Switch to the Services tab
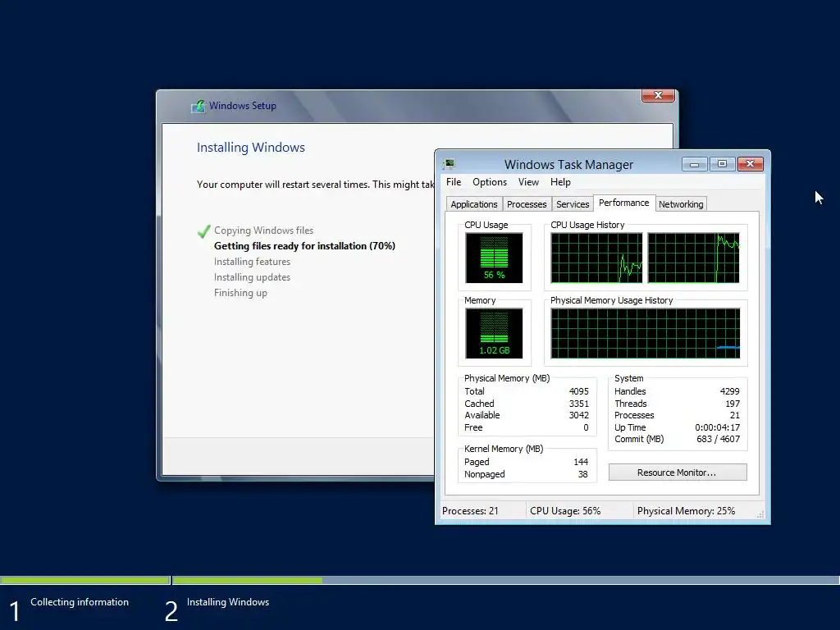This screenshot has height=630, width=840. coord(572,204)
